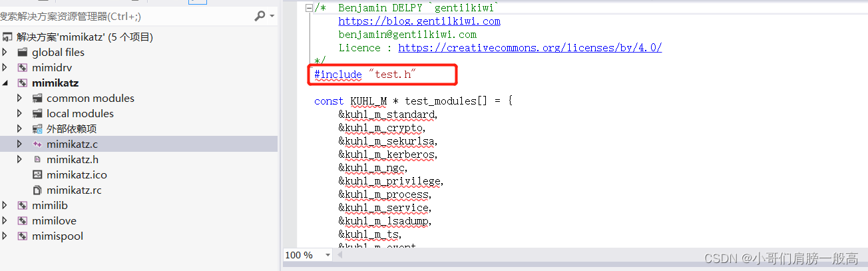Click the &kuhl_m_ngc entry
This screenshot has width=868, height=271.
coord(373,168)
